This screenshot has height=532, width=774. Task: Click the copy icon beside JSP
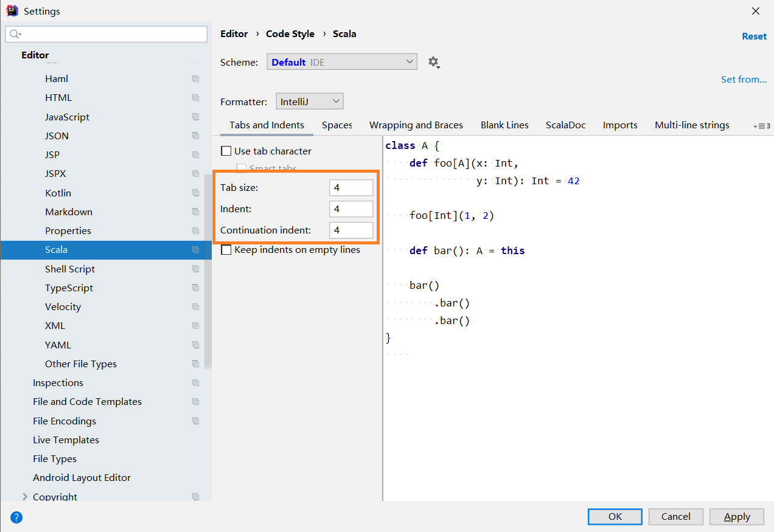(195, 155)
